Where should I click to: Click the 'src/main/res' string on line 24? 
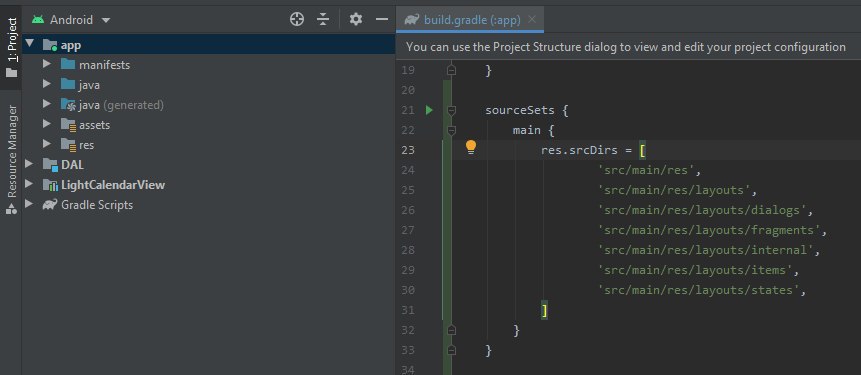tap(646, 170)
